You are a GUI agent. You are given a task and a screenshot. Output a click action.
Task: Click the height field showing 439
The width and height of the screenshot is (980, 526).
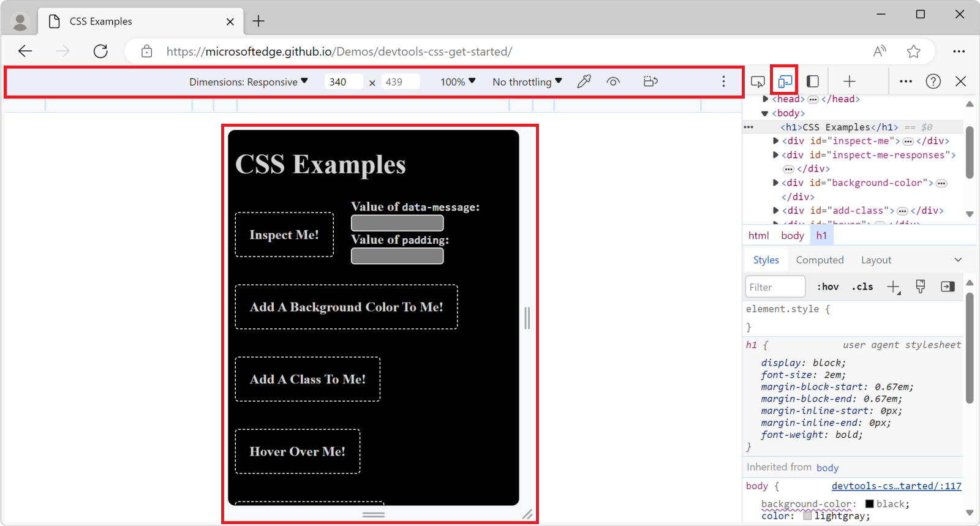(x=401, y=82)
